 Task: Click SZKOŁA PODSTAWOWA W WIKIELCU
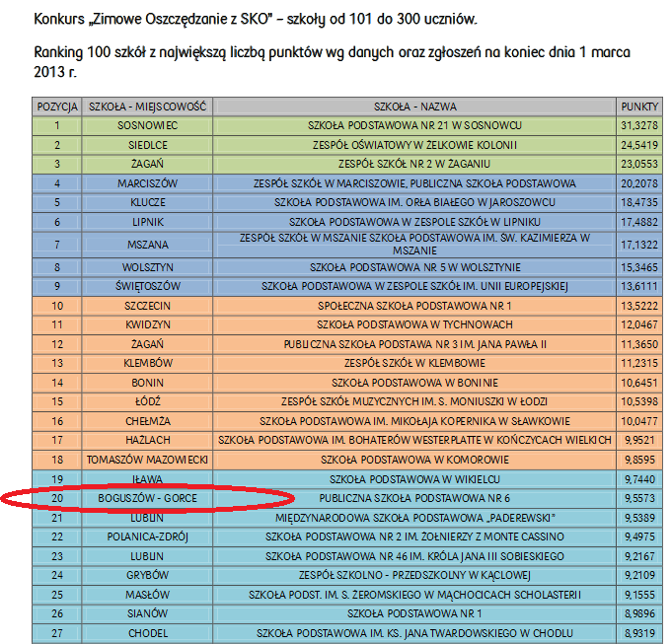(x=414, y=479)
